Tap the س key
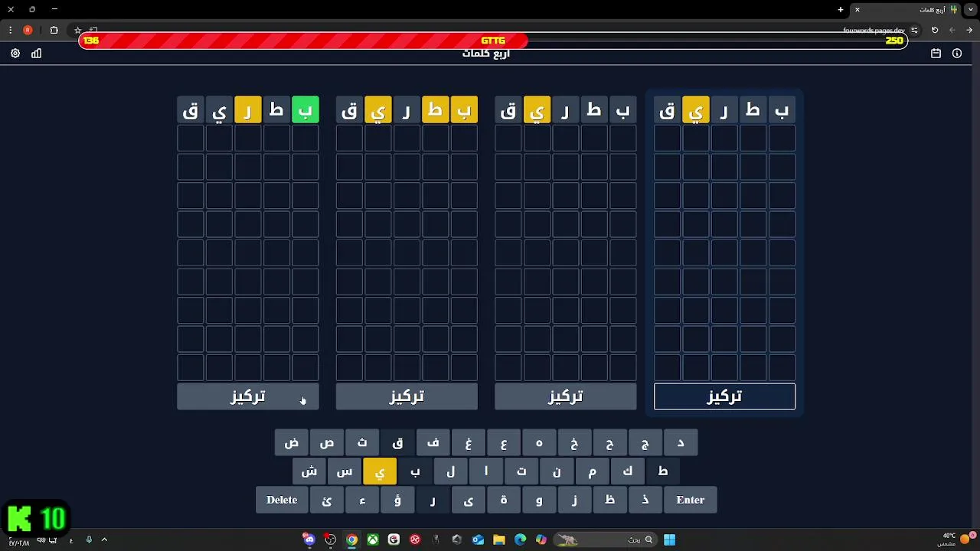This screenshot has width=980, height=551. point(345,471)
